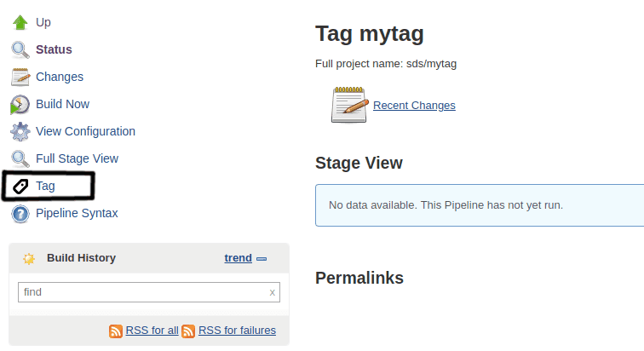Click the Recent Changes notepad icon
Image resolution: width=644 pixels, height=351 pixels.
[348, 105]
